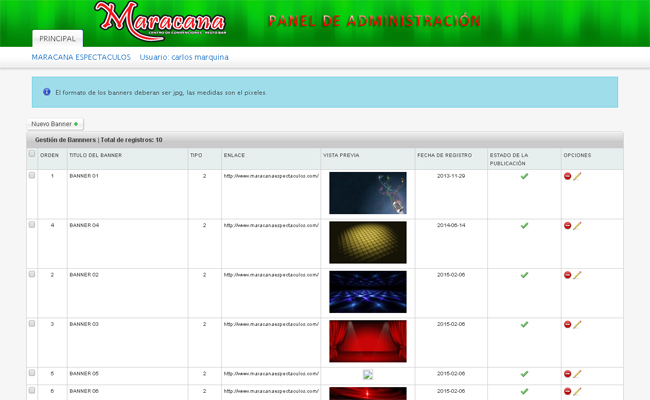
Task: Click the red delete icon for BANNER 03
Action: point(568,324)
